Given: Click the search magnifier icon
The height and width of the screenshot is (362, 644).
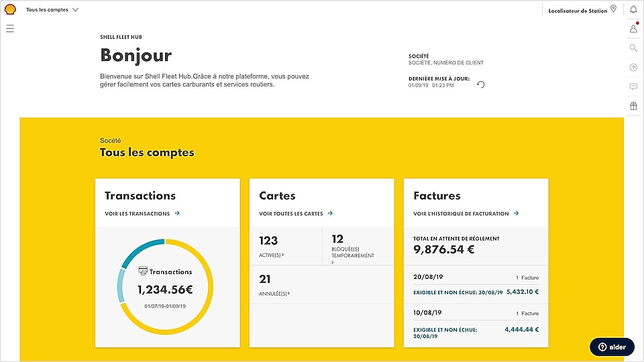Looking at the screenshot, I should click(633, 48).
